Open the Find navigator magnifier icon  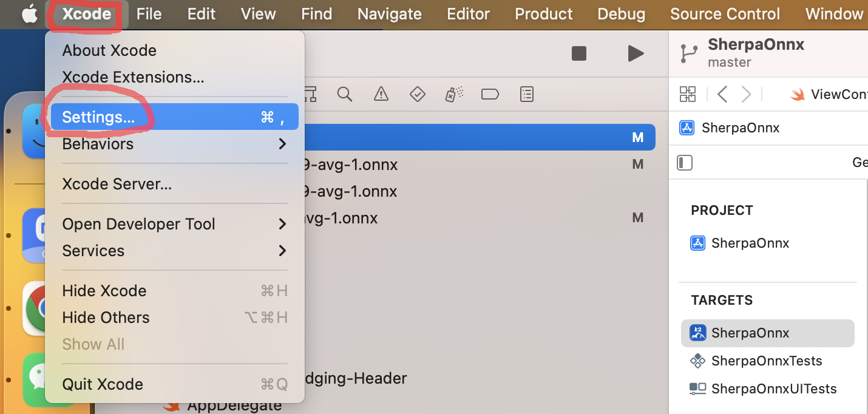345,94
